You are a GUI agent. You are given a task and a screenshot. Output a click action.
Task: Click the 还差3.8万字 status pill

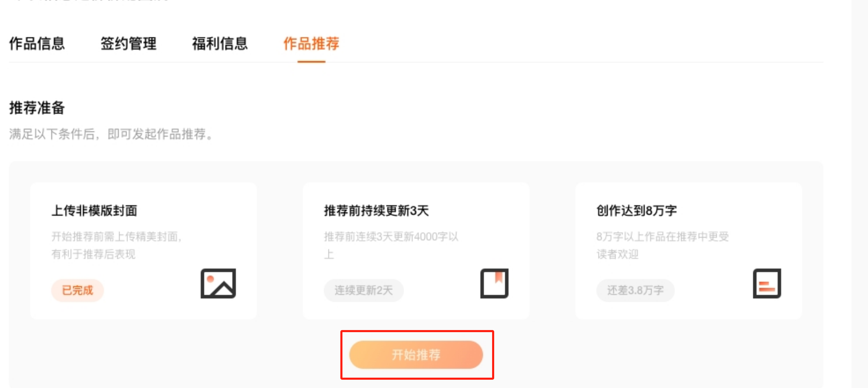pyautogui.click(x=635, y=290)
